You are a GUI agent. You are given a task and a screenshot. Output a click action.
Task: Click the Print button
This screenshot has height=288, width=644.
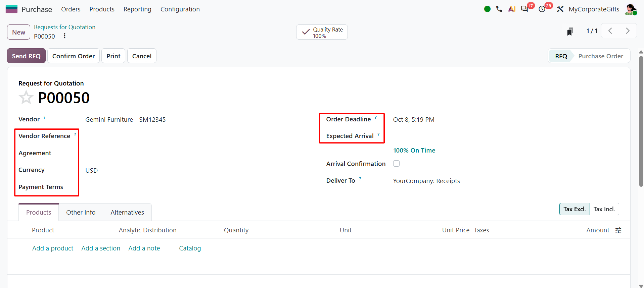click(x=113, y=56)
